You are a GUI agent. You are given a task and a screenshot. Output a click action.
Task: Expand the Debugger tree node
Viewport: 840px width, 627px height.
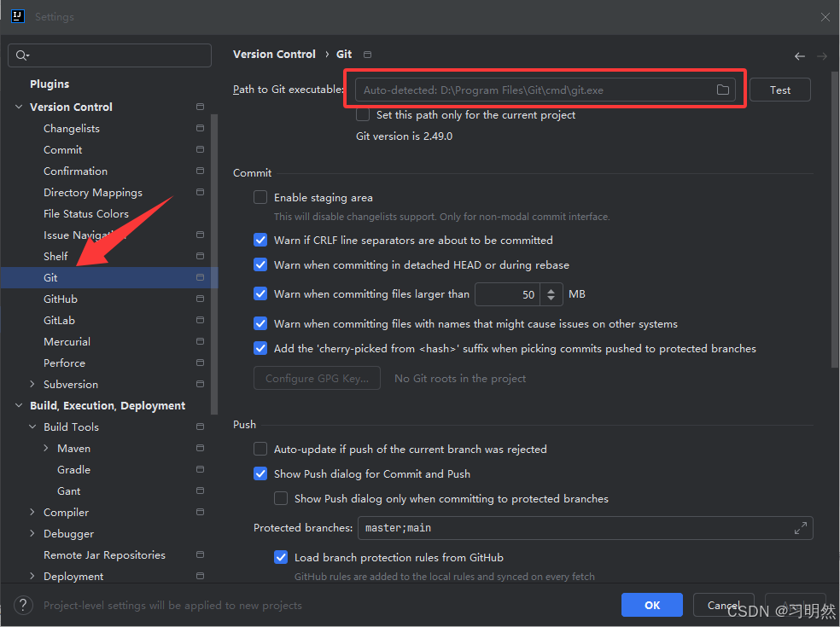[x=32, y=533]
